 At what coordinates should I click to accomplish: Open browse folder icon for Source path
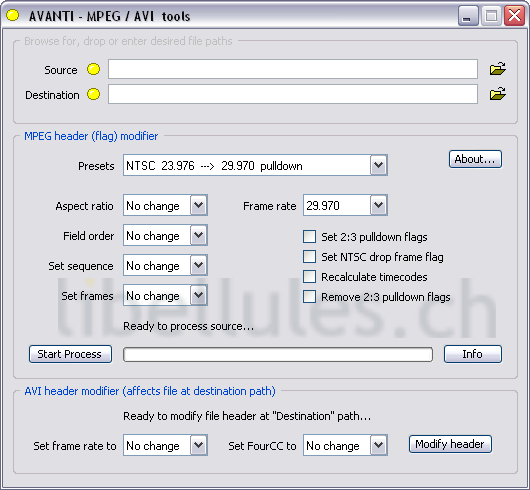point(498,69)
